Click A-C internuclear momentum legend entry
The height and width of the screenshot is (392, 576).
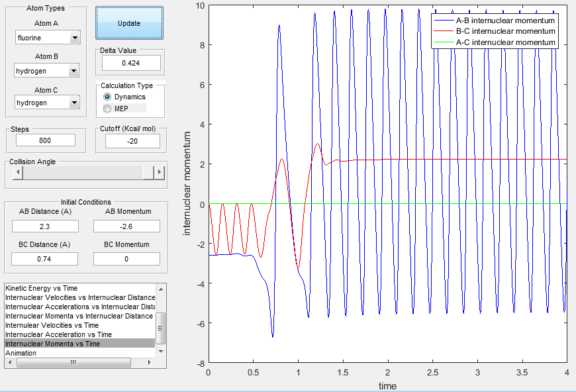pos(495,42)
